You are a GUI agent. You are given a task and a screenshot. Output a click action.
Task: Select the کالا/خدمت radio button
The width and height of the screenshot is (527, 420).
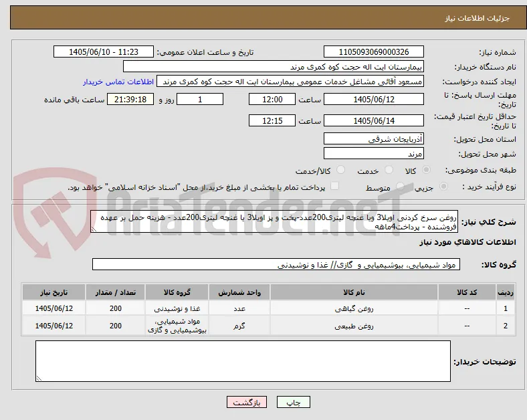click(x=341, y=170)
